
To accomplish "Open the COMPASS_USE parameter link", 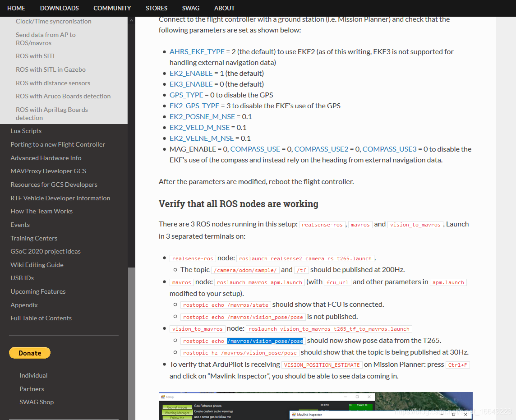I will 255,149.
